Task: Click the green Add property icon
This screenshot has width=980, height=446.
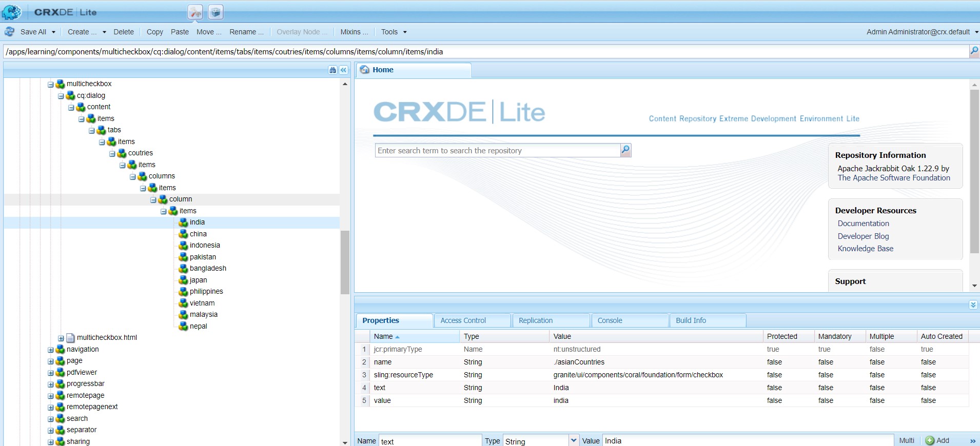Action: 930,440
